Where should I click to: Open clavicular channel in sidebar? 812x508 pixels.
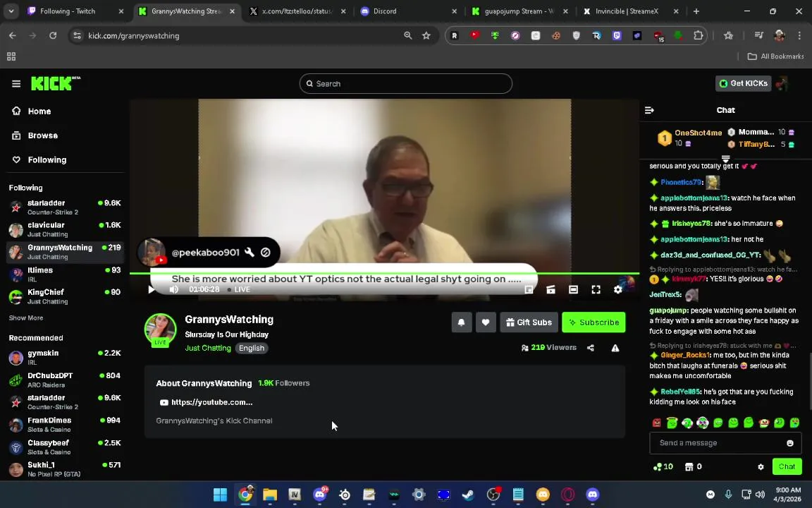tap(66, 229)
